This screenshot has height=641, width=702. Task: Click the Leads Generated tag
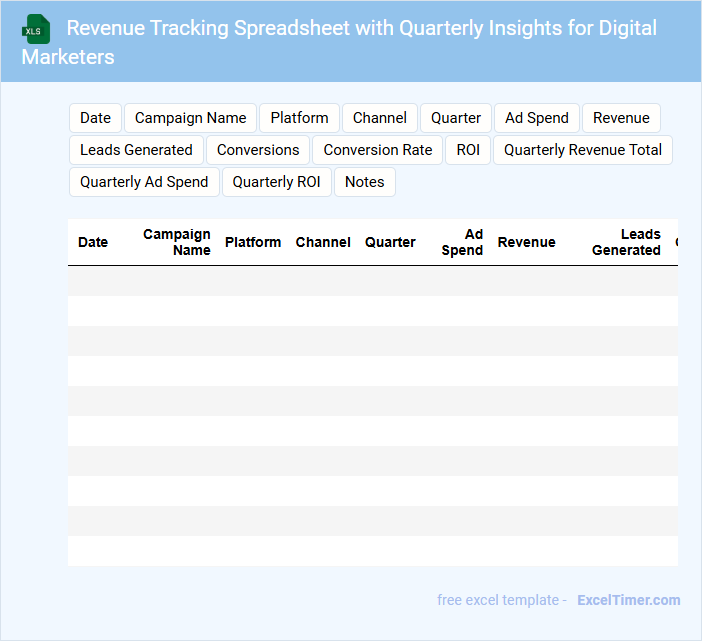(136, 150)
